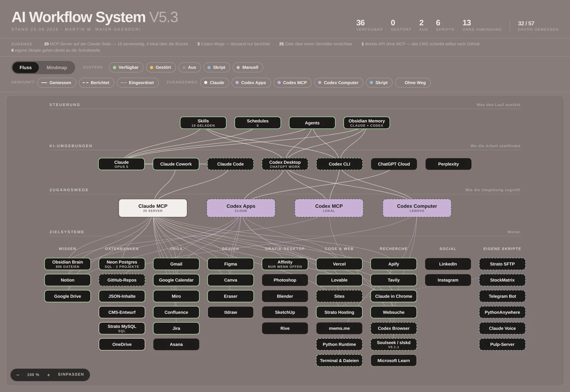Zoom in with the plus button

coord(48,375)
